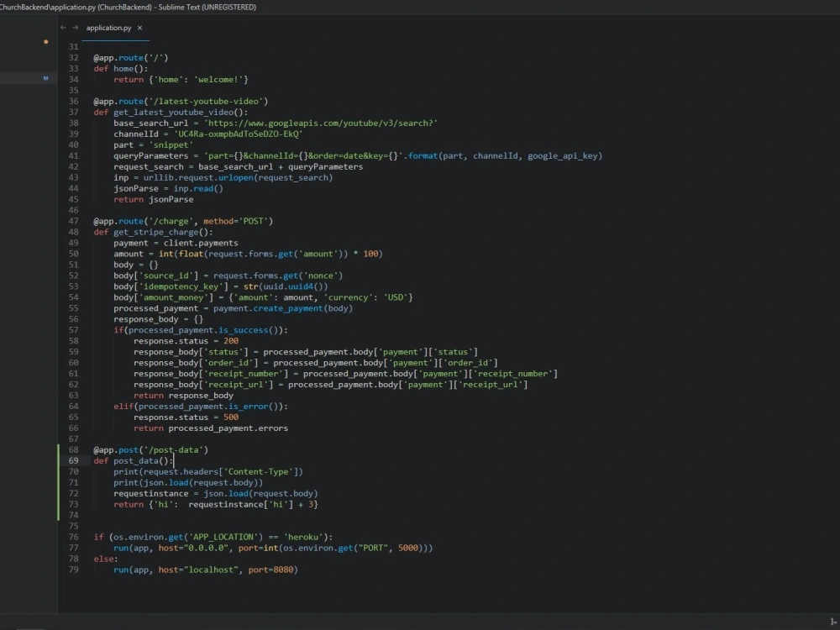Click create_payment call on line 55
The image size is (840, 630).
pos(288,308)
